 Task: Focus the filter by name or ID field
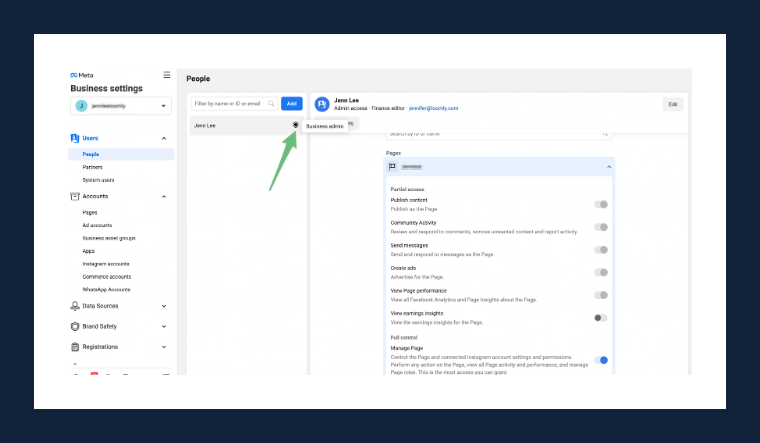(x=234, y=103)
